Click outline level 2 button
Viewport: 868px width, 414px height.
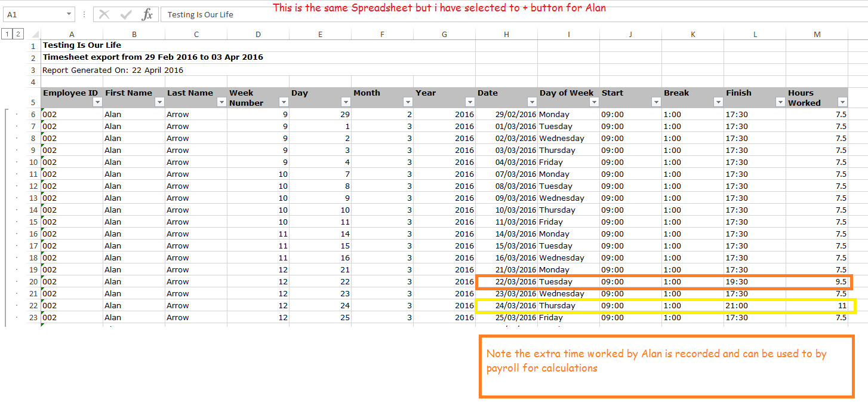(x=19, y=34)
